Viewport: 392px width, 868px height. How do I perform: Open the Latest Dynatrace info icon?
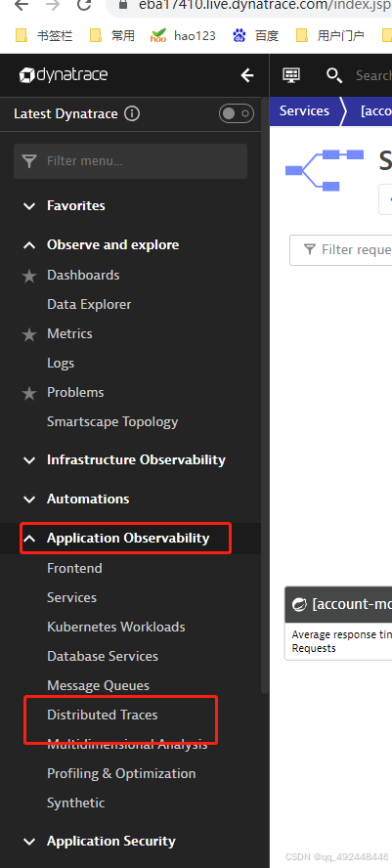[x=132, y=114]
